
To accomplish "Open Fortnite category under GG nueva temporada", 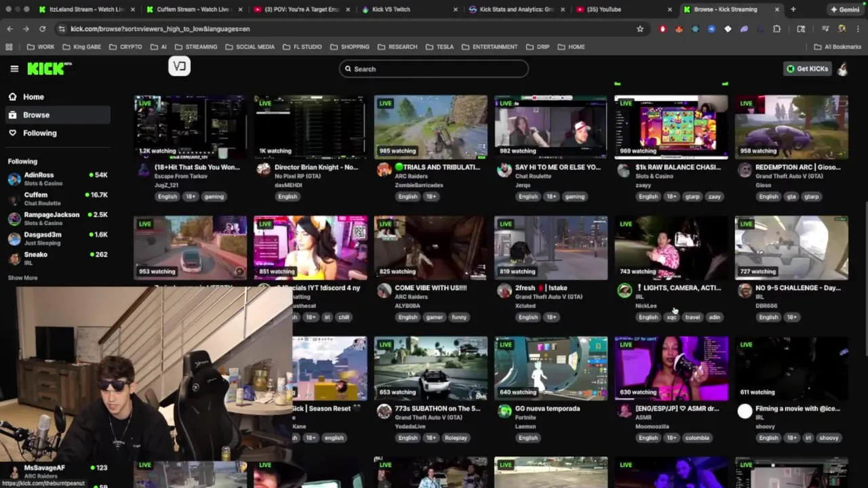I will coord(526,418).
